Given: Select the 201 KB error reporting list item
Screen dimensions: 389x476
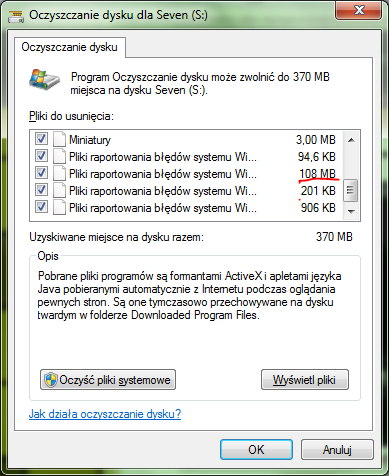Looking at the screenshot, I should pos(186,191).
